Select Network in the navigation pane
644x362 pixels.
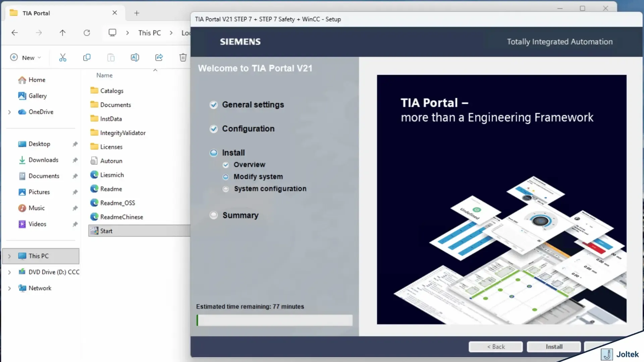coord(35,288)
